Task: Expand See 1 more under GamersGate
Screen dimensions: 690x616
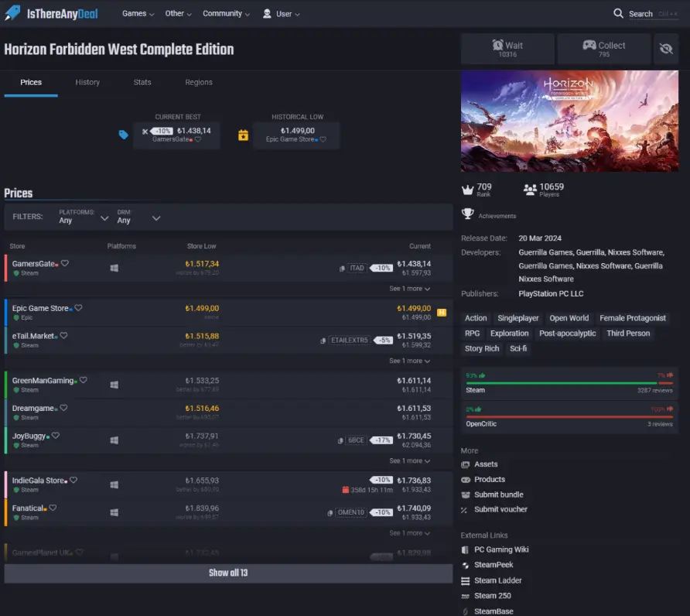Action: 410,289
